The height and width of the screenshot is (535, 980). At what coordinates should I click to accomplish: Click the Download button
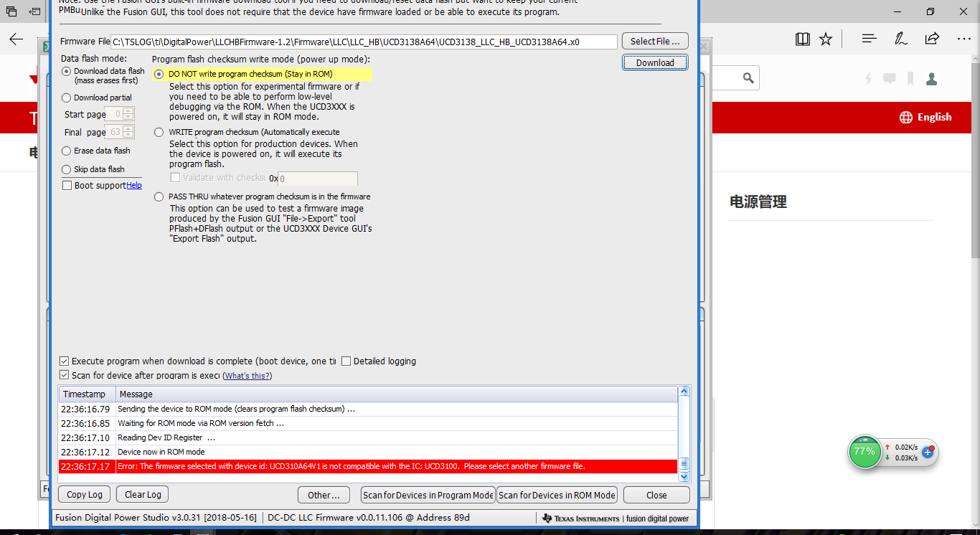tap(655, 62)
